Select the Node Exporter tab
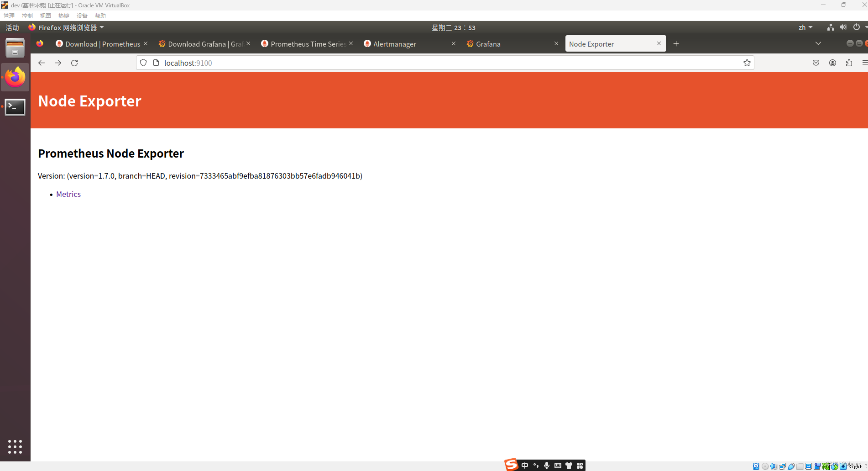This screenshot has height=471, width=868. [x=615, y=44]
